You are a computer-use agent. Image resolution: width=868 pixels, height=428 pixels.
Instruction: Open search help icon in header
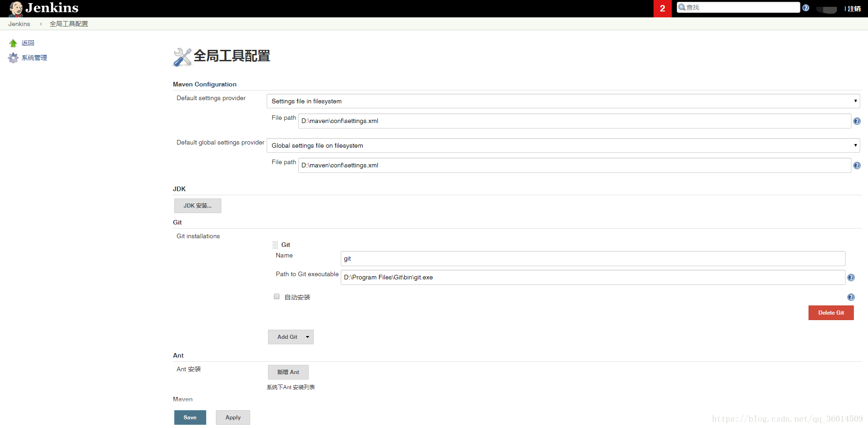(x=806, y=8)
